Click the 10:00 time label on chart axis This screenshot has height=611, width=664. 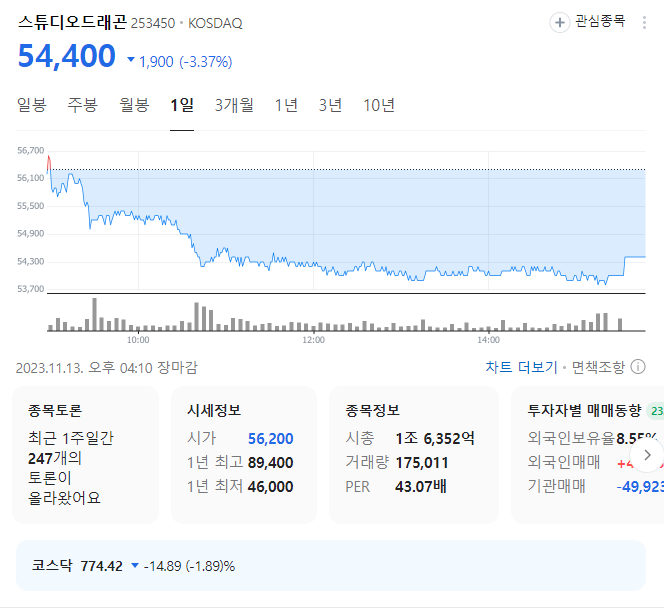[138, 340]
